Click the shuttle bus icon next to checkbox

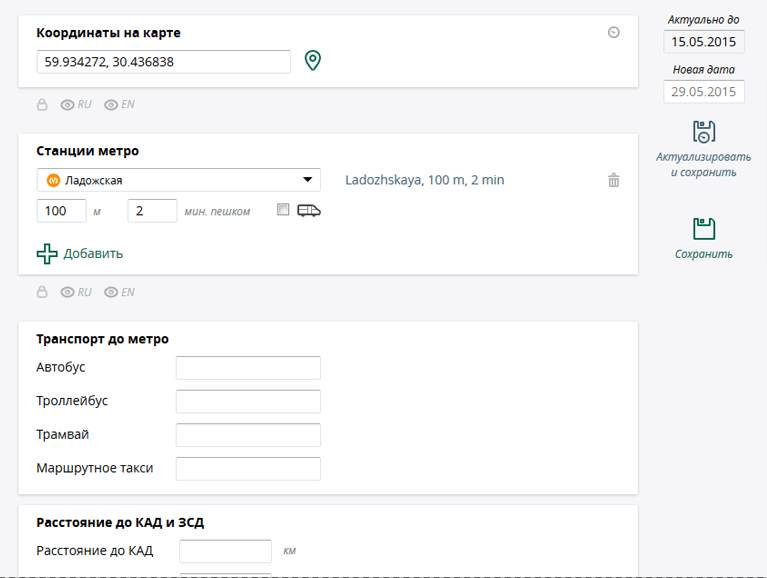tap(309, 211)
